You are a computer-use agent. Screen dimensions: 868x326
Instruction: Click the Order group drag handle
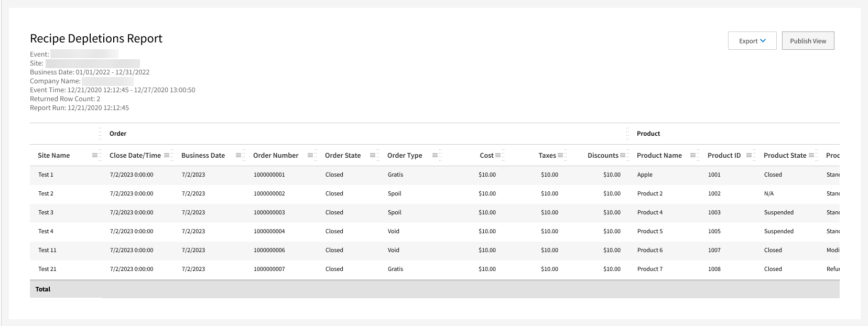pyautogui.click(x=100, y=134)
